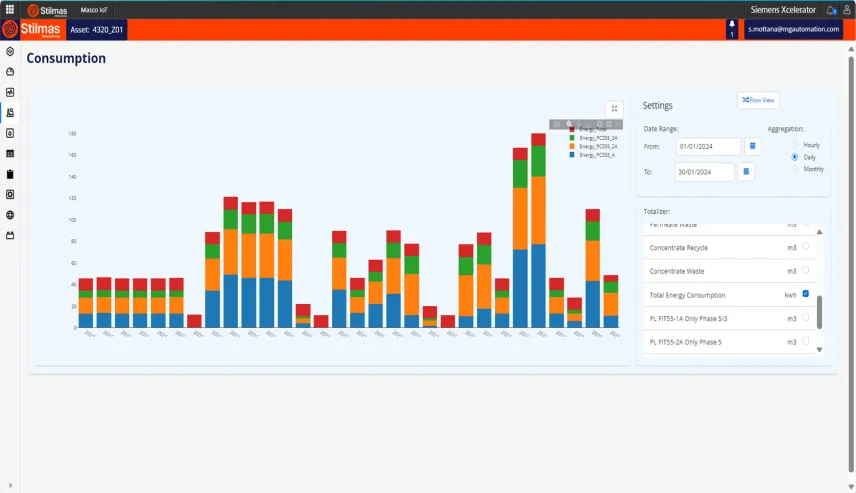Open the document download sidebar icon
This screenshot has height=493, width=856.
(10, 133)
